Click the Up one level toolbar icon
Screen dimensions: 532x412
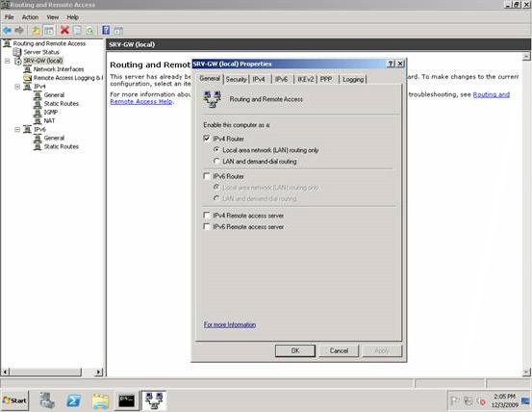click(36, 30)
